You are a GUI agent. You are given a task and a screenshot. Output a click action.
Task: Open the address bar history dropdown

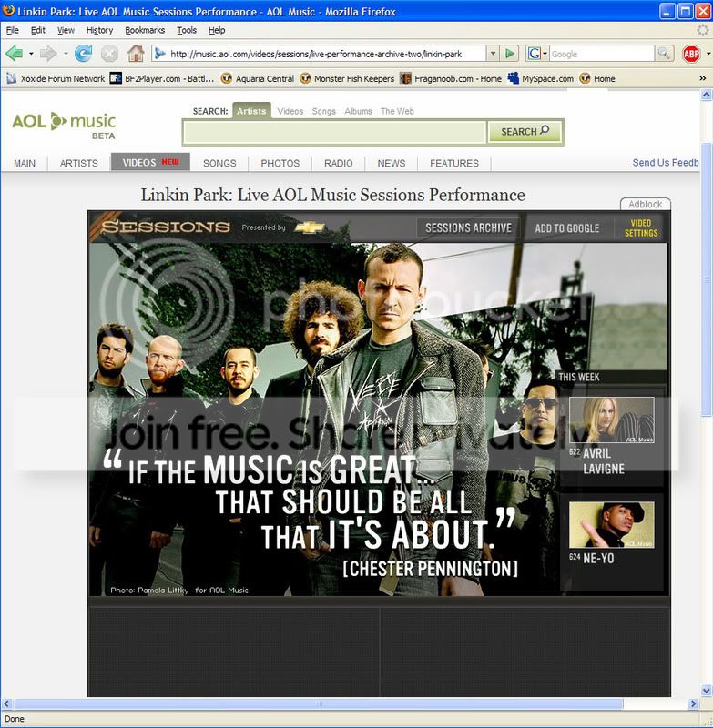click(493, 54)
